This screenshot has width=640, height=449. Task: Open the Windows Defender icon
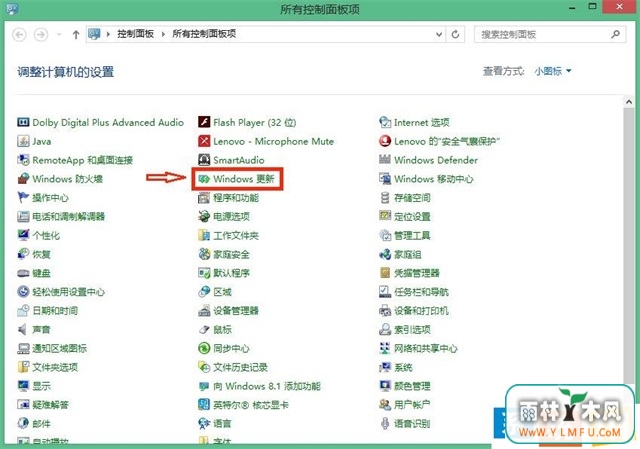385,160
